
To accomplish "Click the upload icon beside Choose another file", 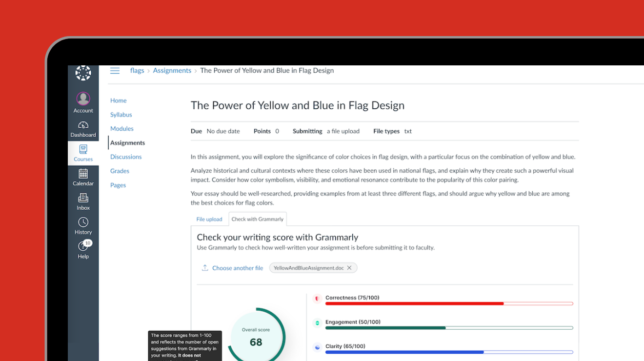I will (205, 267).
